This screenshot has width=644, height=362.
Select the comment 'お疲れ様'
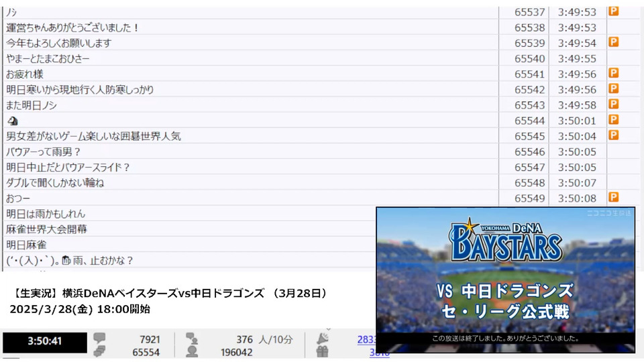(x=25, y=74)
